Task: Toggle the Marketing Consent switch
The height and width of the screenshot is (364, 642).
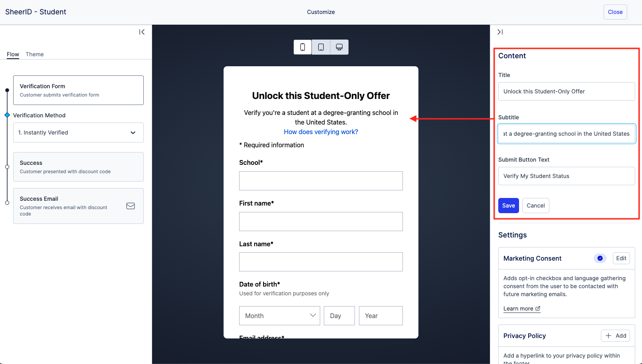Action: pyautogui.click(x=600, y=258)
